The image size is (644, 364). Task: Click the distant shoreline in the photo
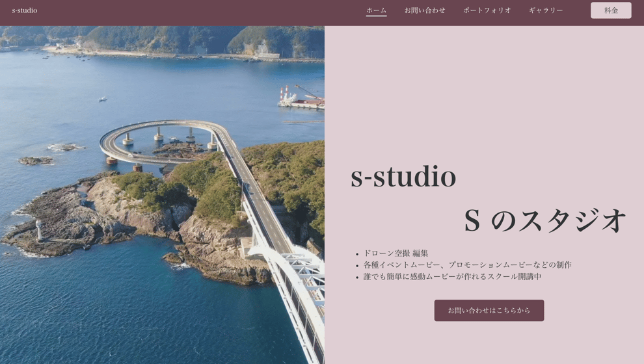pos(181,55)
